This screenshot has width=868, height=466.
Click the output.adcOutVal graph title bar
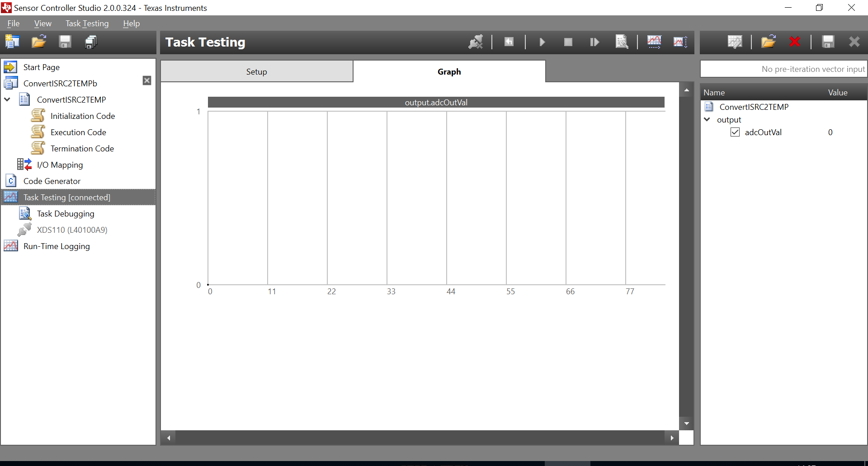click(436, 103)
